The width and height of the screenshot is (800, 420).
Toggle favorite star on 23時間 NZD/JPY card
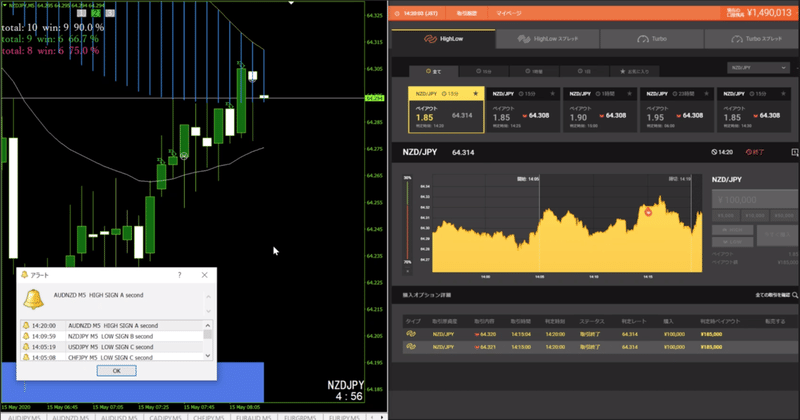tap(707, 94)
